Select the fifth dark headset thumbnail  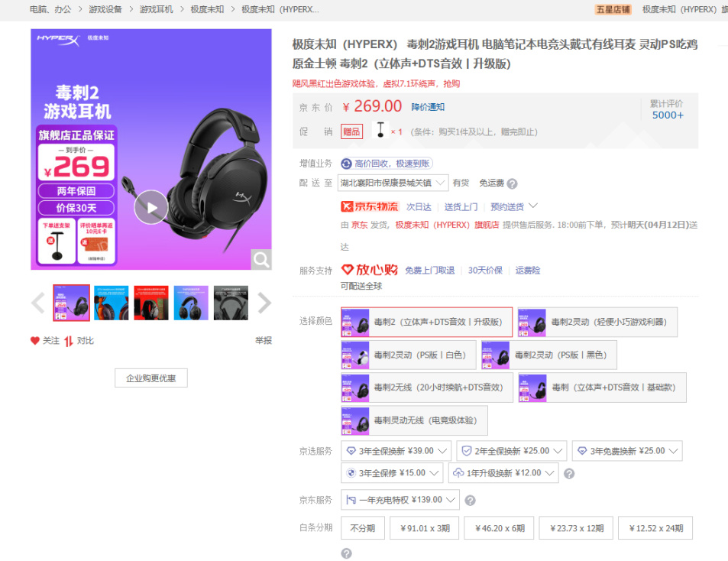coord(231,303)
